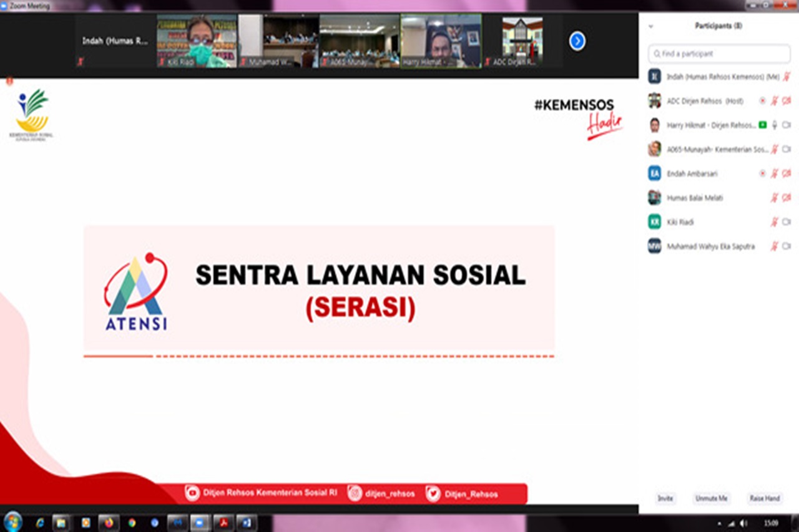Select Harry Hikmat - Dirjen Rehsos participant name
The width and height of the screenshot is (799, 532).
[x=711, y=125]
